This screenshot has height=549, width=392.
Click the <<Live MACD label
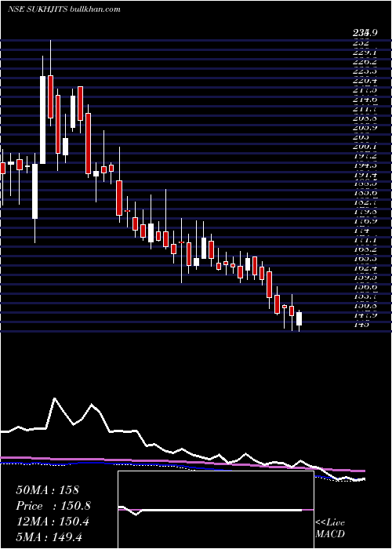[330, 529]
